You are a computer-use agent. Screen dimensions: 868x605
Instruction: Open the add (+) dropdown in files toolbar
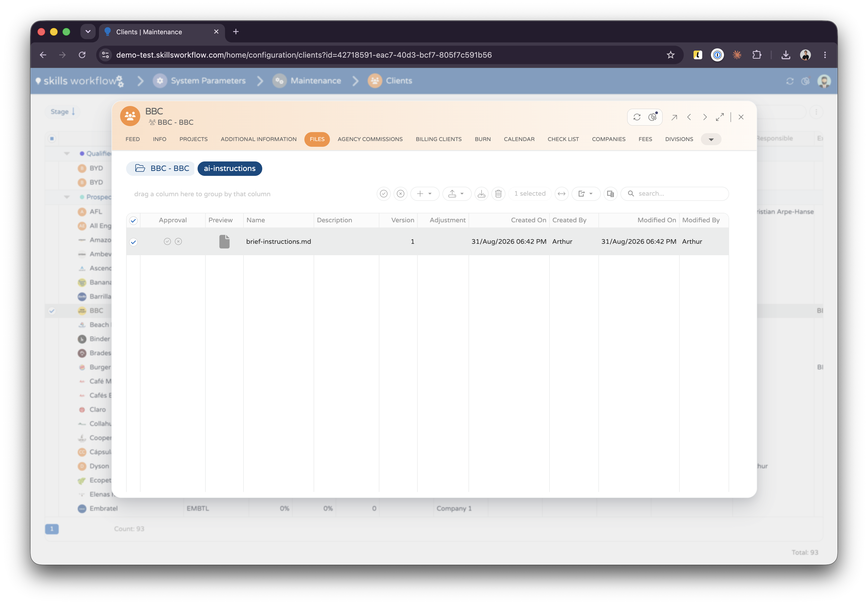424,194
